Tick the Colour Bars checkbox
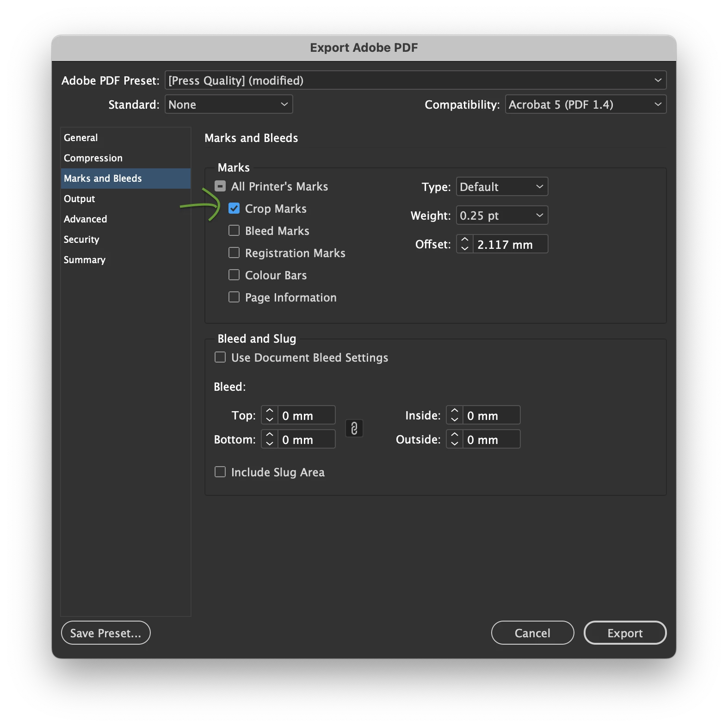Screen dimensions: 728x727 [x=234, y=275]
